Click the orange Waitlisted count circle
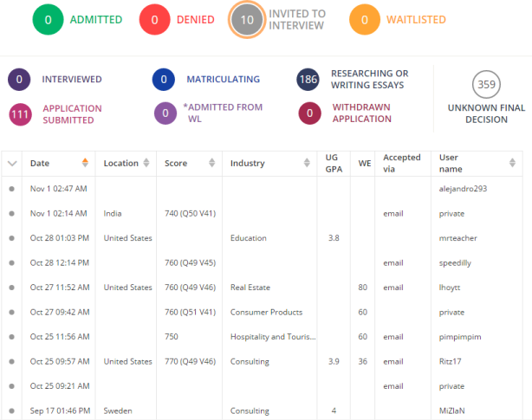 366,19
